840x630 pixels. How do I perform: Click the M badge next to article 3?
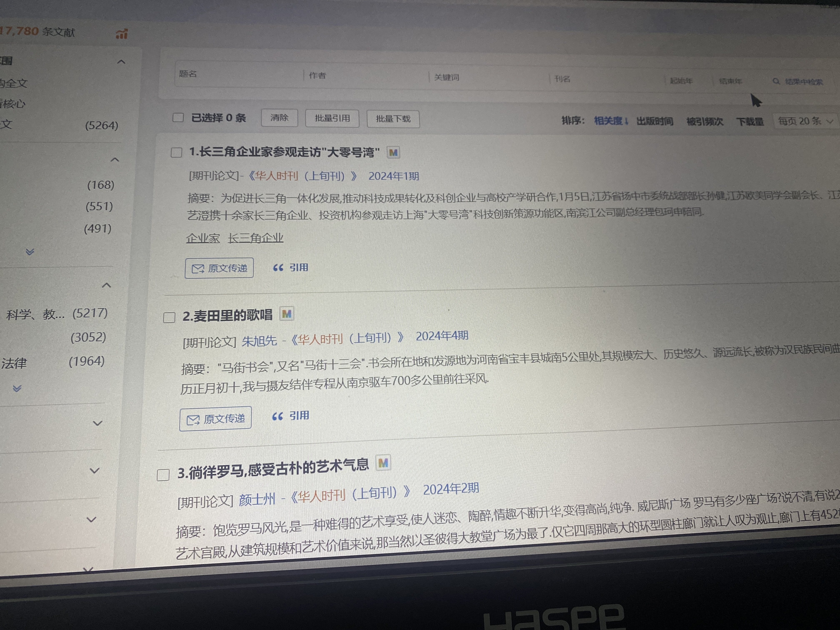click(383, 463)
